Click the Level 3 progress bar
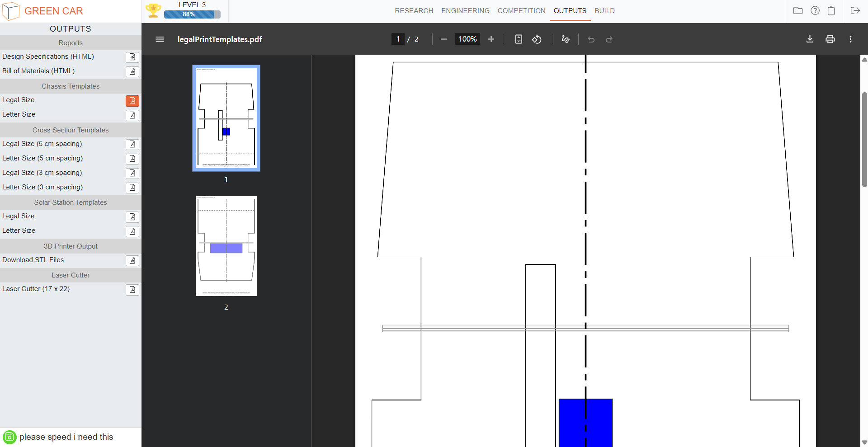Viewport: 868px width, 447px height. pos(192,14)
